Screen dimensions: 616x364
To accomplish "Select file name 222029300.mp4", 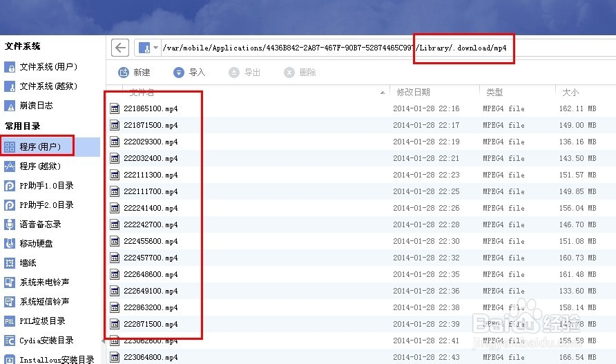I will point(151,142).
